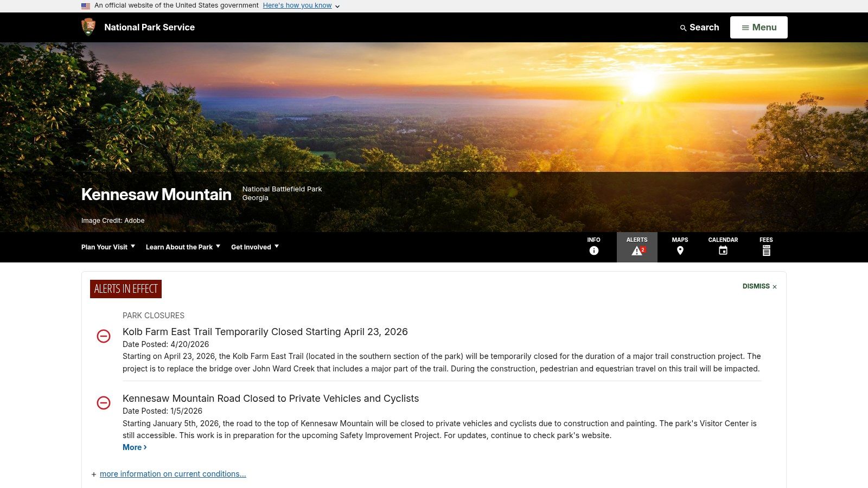
Task: Click the red ALERTS IN EFFECT label
Action: pos(125,288)
